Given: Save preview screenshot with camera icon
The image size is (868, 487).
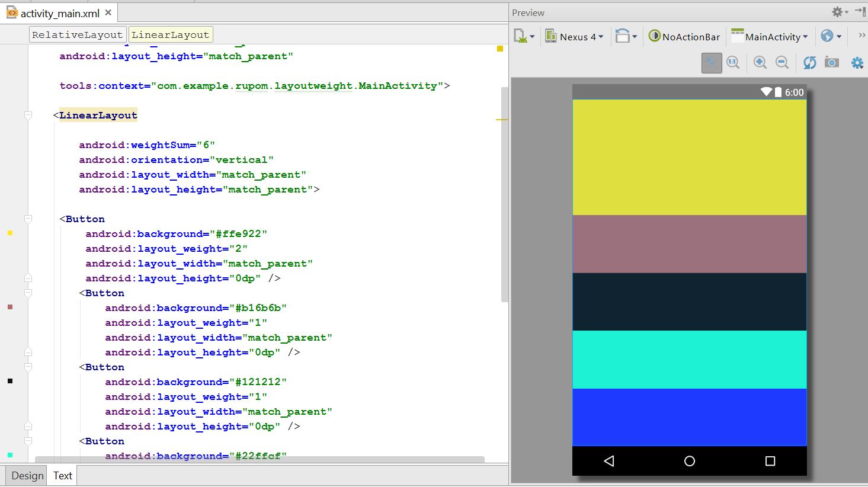Looking at the screenshot, I should click(x=832, y=63).
